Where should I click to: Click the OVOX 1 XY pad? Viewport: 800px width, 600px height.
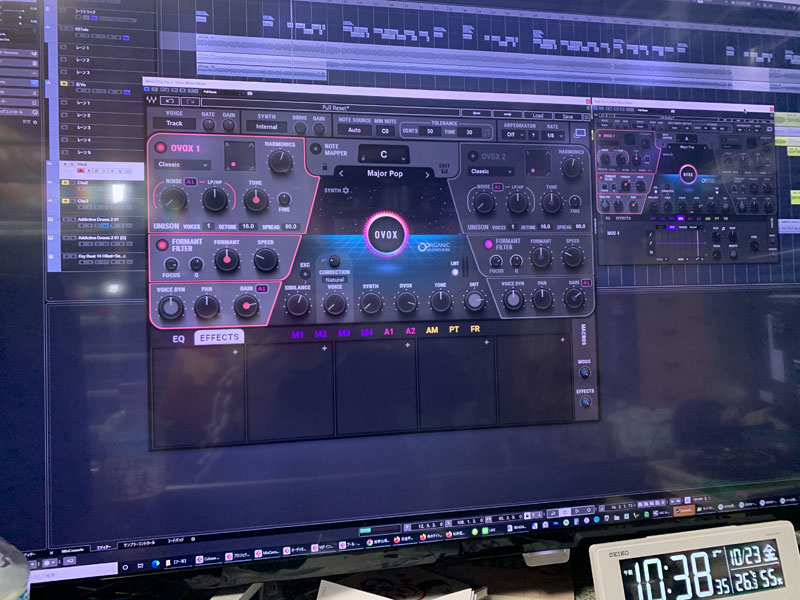click(239, 156)
